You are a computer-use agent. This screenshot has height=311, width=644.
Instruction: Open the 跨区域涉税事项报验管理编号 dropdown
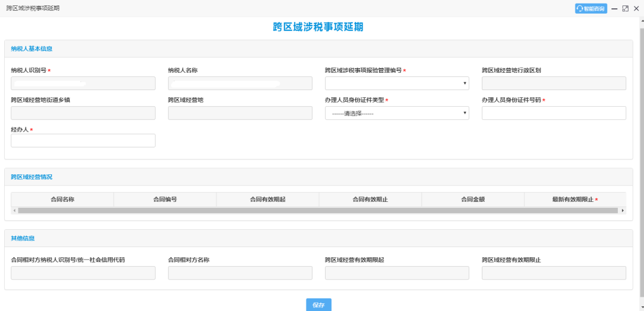tap(397, 84)
